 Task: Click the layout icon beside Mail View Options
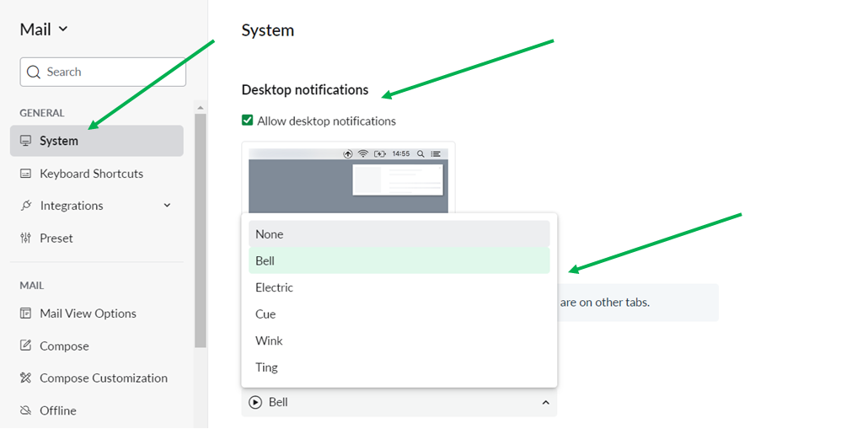[25, 314]
